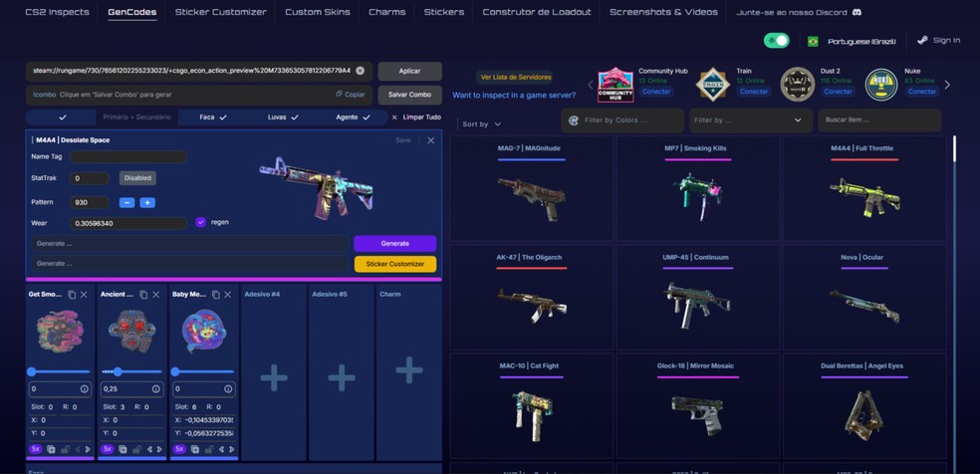Add a sticker in Adesivo #4 slot

274,377
